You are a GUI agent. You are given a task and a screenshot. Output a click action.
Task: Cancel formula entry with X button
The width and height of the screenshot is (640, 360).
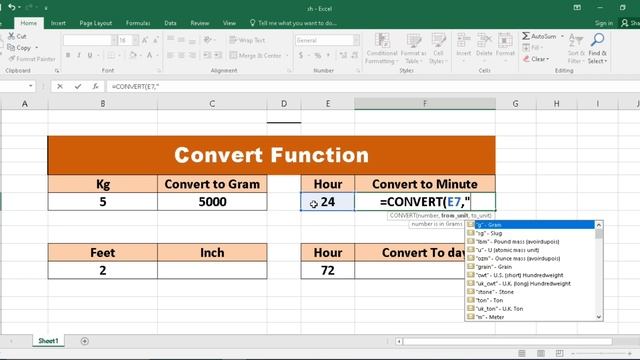(60, 86)
